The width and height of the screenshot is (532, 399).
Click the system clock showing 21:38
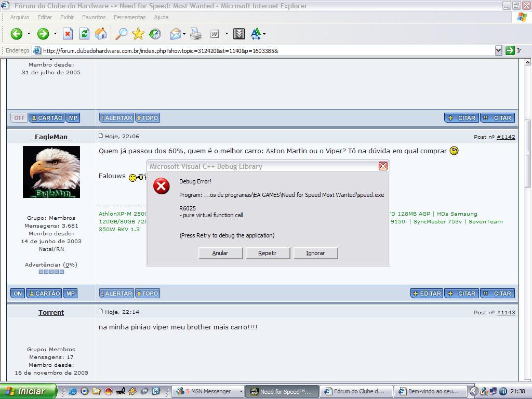[517, 391]
